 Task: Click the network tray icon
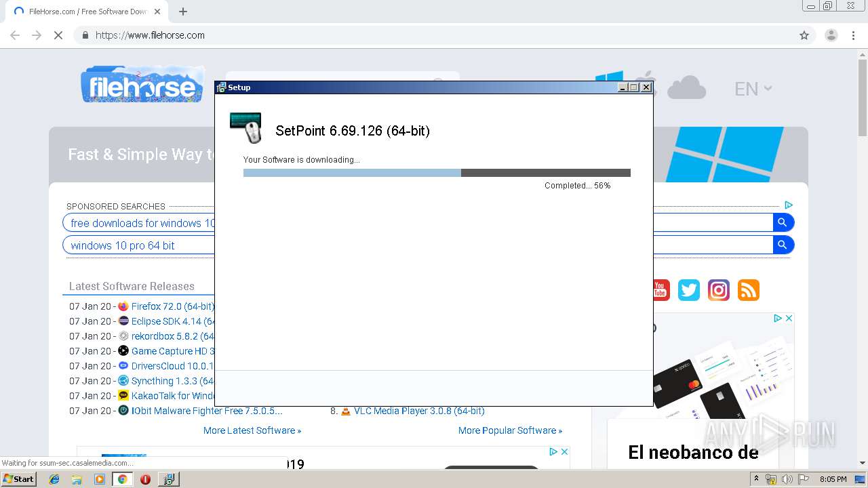tap(771, 479)
